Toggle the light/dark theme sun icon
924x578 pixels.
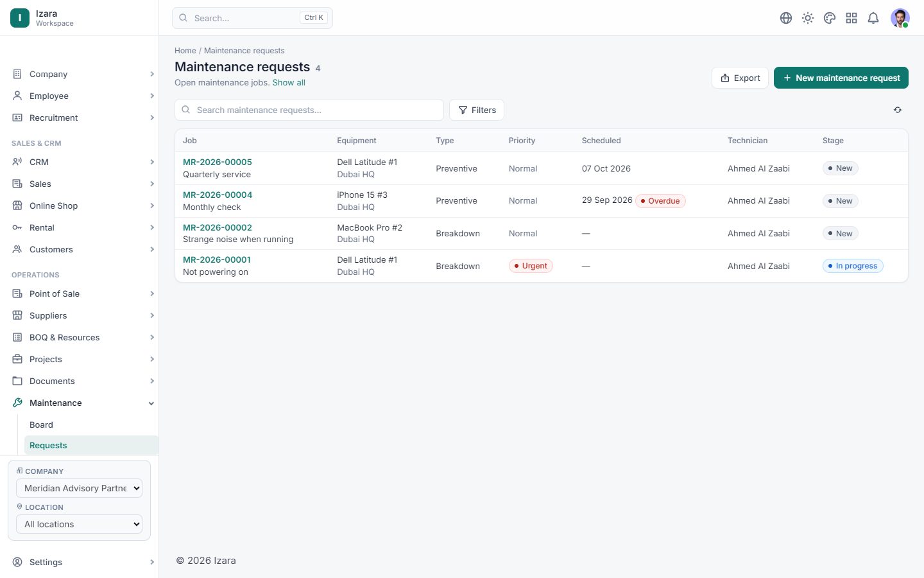point(808,18)
